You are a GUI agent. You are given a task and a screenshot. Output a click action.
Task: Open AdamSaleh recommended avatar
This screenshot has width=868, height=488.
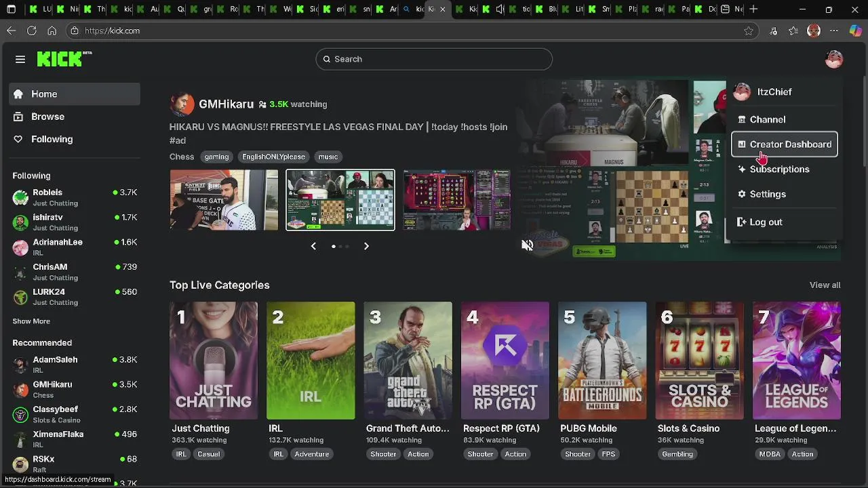coord(20,365)
